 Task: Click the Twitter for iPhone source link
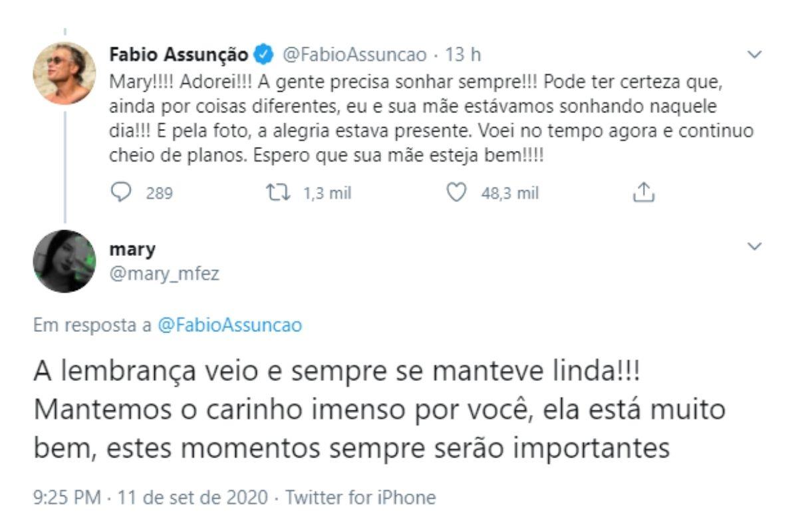360,497
